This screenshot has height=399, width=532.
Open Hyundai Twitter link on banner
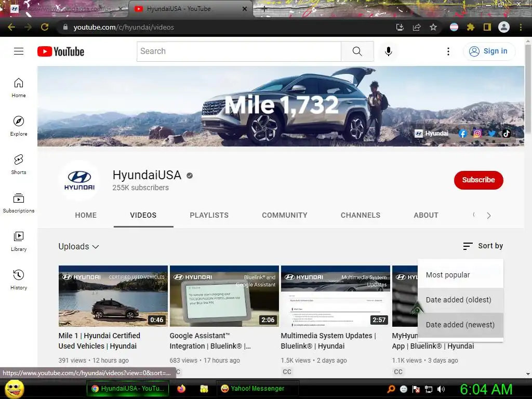pos(492,134)
